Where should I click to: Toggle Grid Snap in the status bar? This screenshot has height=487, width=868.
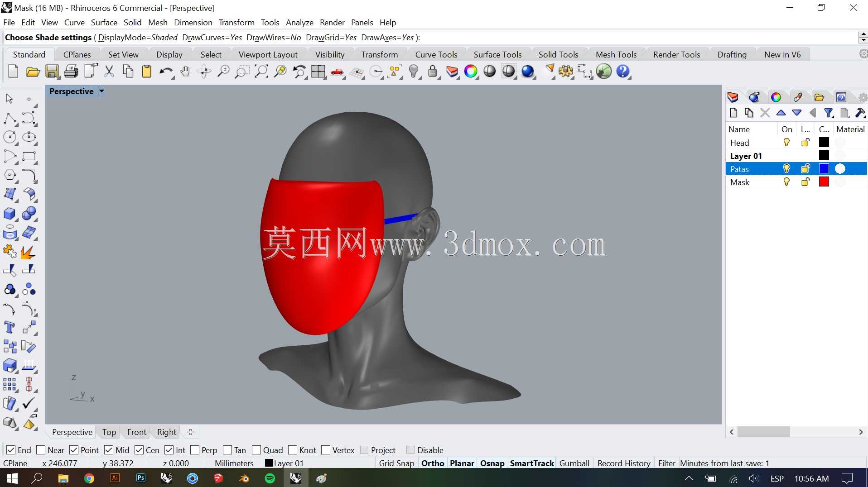(396, 463)
